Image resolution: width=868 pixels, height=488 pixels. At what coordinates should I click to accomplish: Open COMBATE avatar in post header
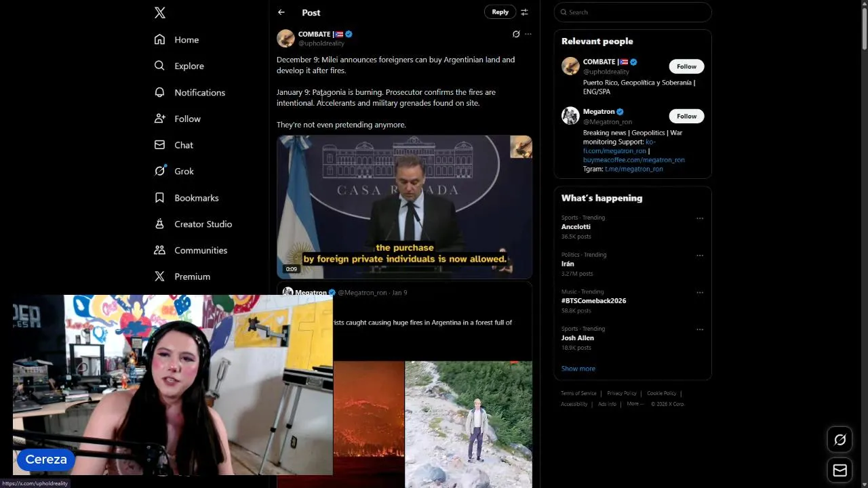285,38
